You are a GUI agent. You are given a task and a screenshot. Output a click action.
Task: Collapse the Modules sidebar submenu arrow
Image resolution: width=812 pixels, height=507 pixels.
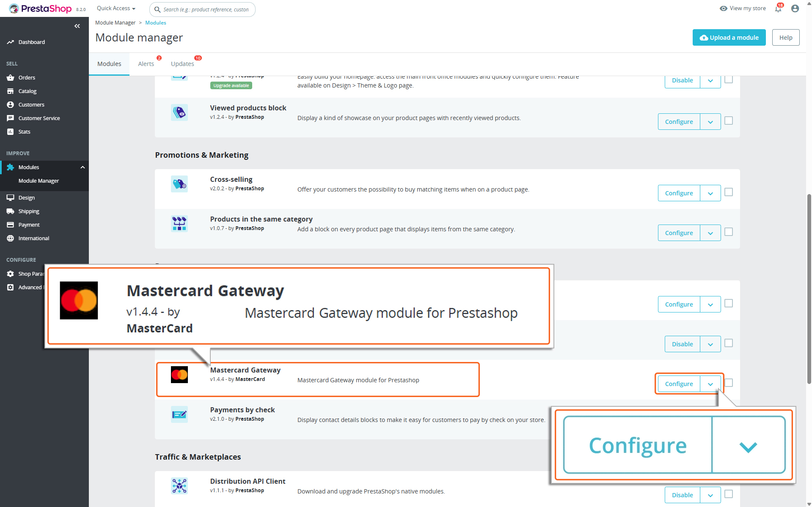(83, 167)
